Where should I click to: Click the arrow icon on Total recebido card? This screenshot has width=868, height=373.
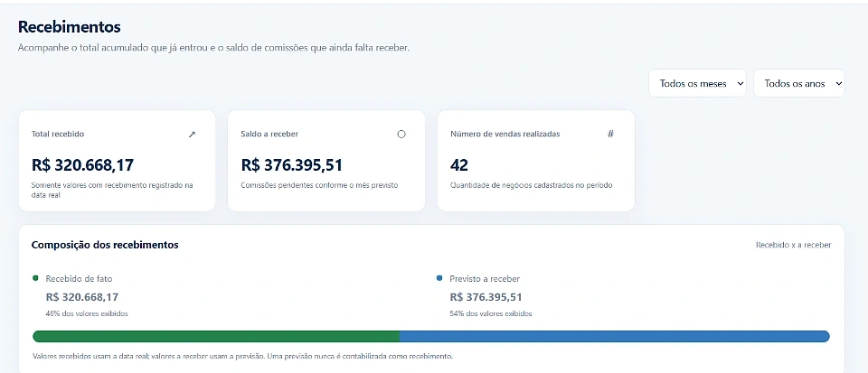point(192,135)
